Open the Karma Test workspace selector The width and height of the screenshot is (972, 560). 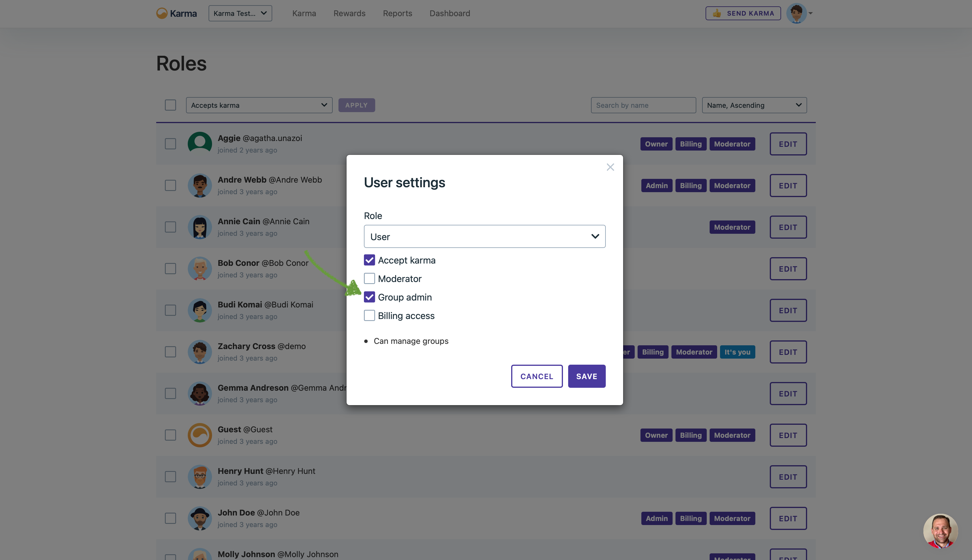click(240, 14)
